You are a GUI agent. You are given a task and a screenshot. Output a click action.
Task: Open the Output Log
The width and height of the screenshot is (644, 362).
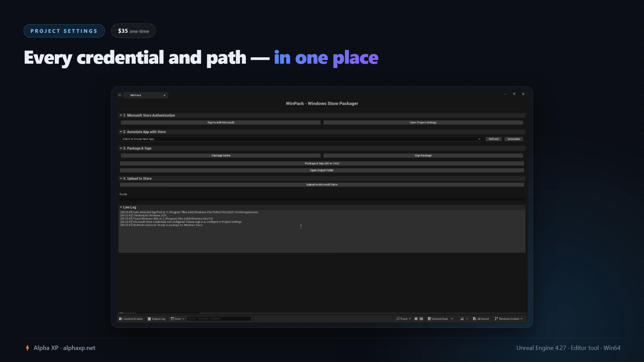(x=156, y=319)
